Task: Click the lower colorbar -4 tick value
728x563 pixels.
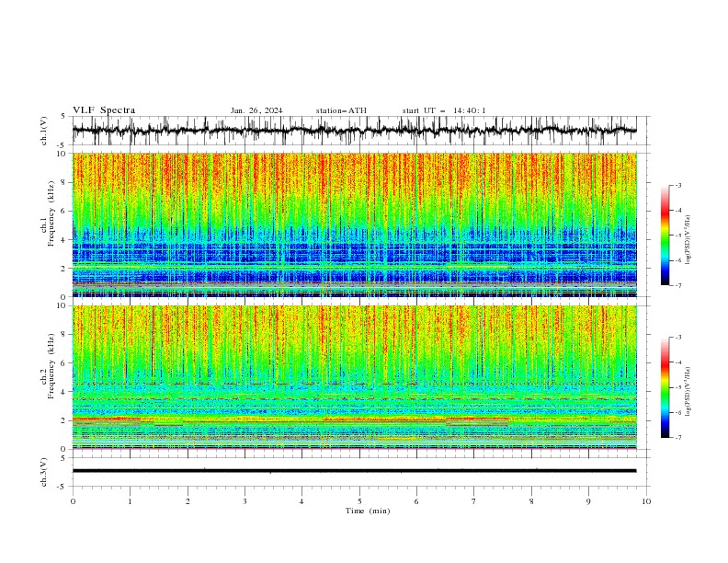Action: [x=678, y=362]
